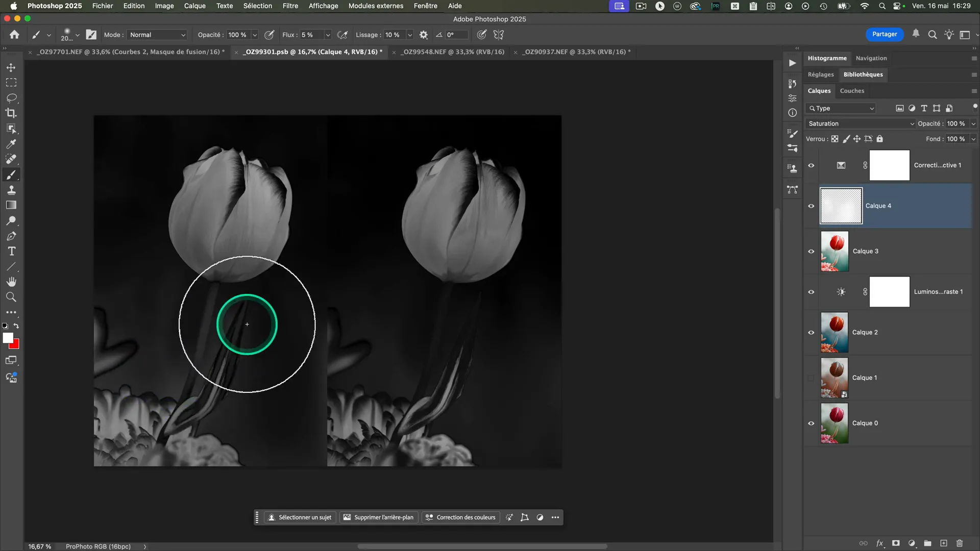Click the symmetry butterfly icon
The width and height of the screenshot is (980, 551).
[x=499, y=35]
